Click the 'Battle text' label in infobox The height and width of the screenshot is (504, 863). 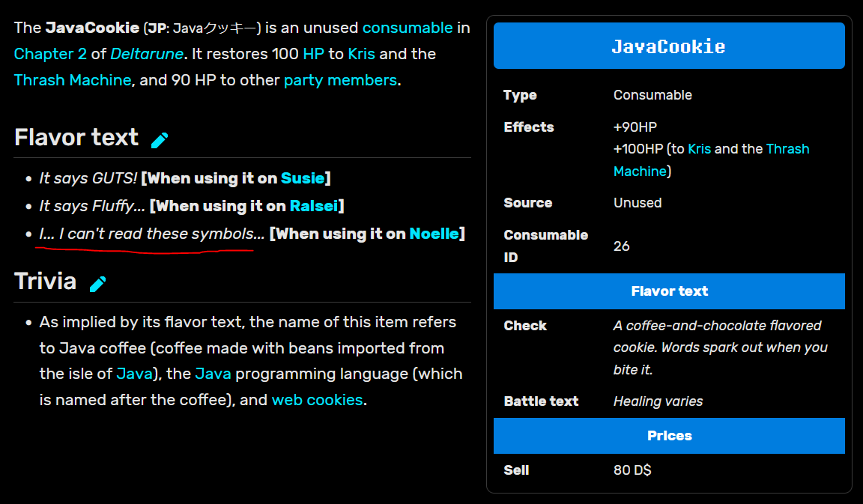[x=541, y=401]
